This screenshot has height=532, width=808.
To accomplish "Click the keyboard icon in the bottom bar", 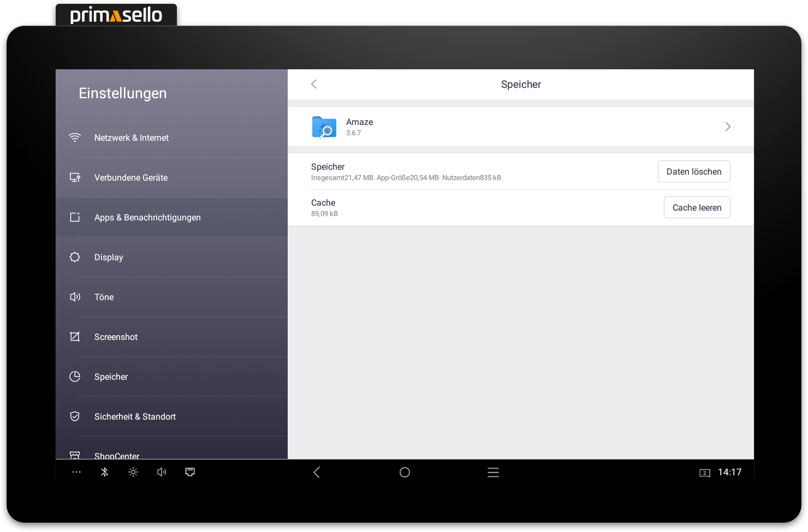I will (189, 472).
